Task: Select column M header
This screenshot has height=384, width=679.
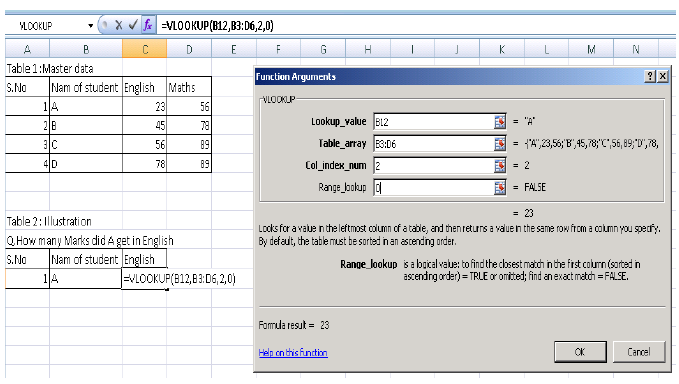Action: pyautogui.click(x=591, y=49)
